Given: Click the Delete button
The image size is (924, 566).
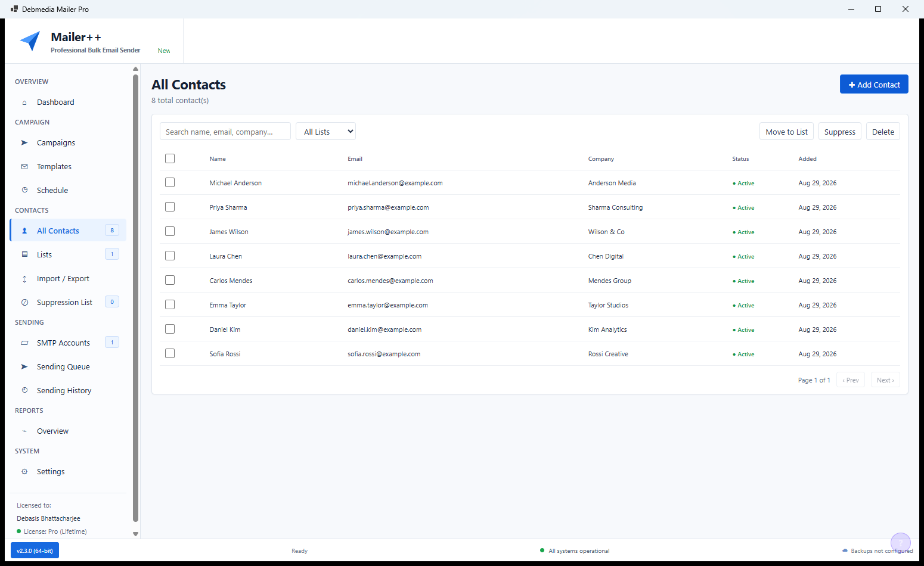Looking at the screenshot, I should [x=883, y=132].
